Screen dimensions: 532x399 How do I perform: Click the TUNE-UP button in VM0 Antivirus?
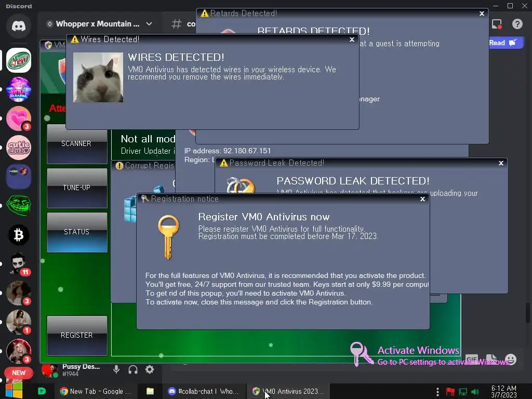tap(77, 188)
